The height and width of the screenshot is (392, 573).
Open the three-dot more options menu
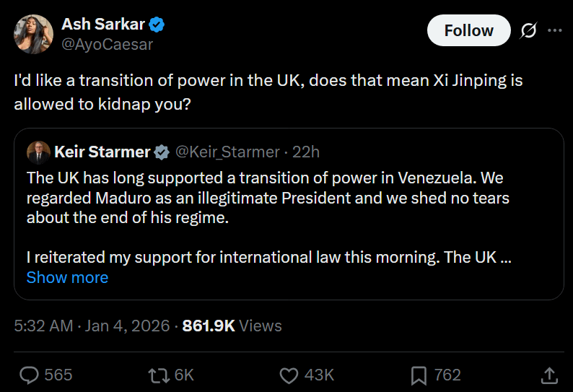554,30
